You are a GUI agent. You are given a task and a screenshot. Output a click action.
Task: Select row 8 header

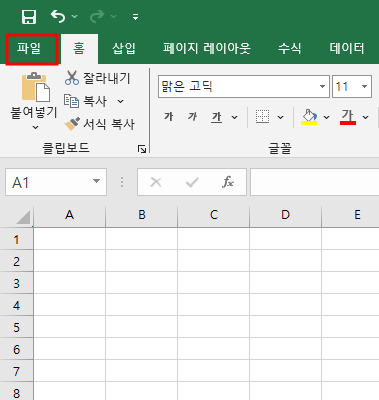[16, 391]
